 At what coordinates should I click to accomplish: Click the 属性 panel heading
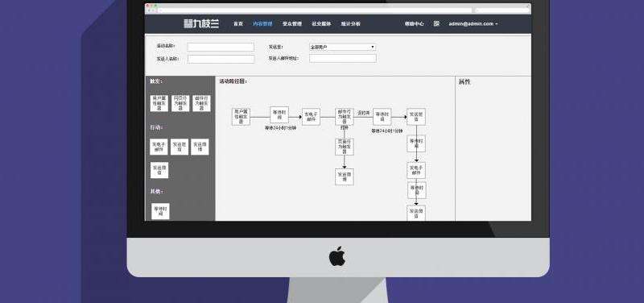pyautogui.click(x=464, y=82)
